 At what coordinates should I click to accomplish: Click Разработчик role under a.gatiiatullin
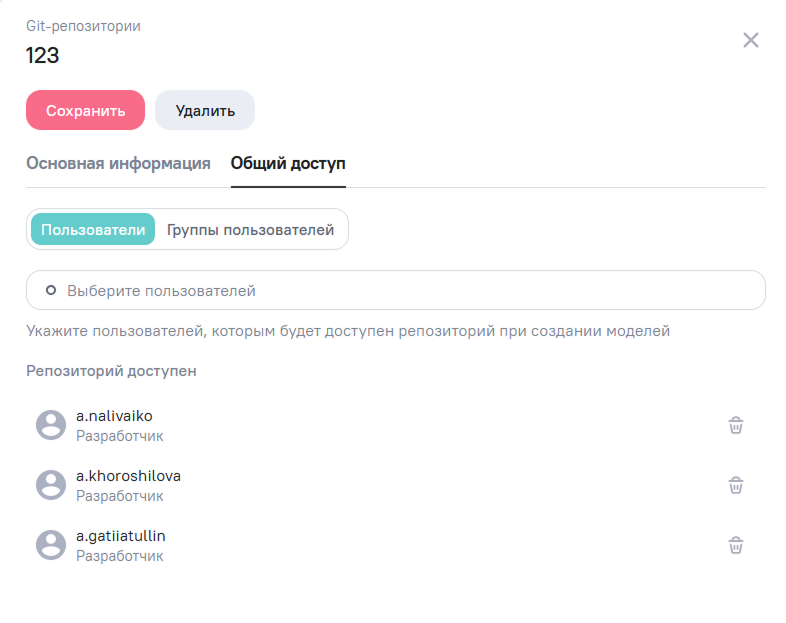[120, 556]
